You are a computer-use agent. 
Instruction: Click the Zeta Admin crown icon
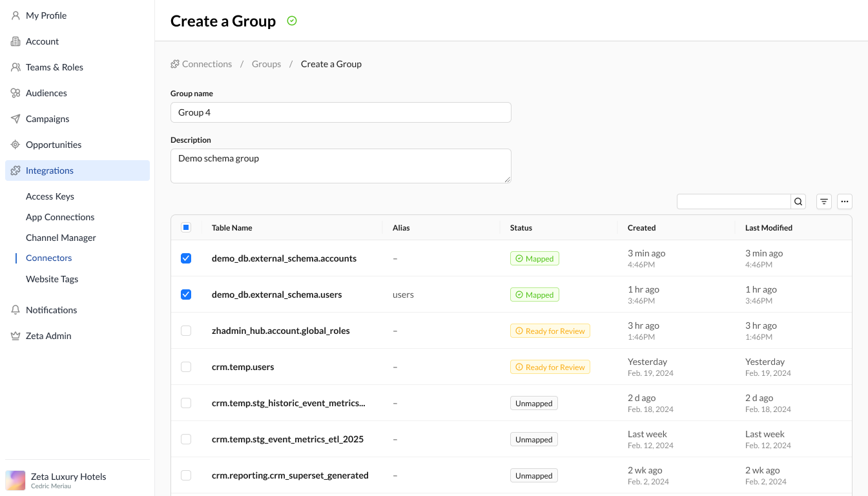pyautogui.click(x=15, y=336)
